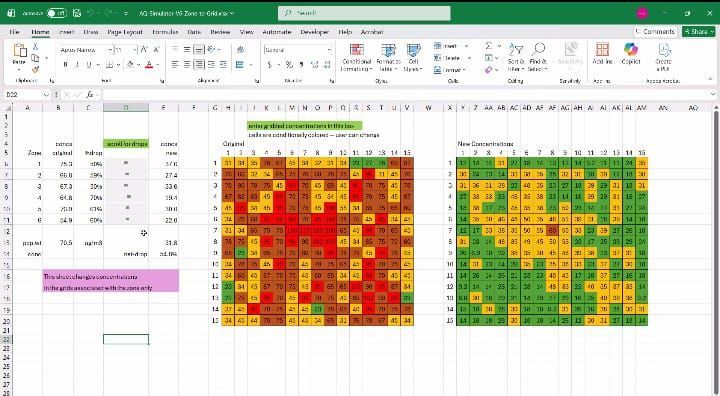This screenshot has height=396, width=720.
Task: Click the Decrease Decimal icon
Action: tap(327, 65)
